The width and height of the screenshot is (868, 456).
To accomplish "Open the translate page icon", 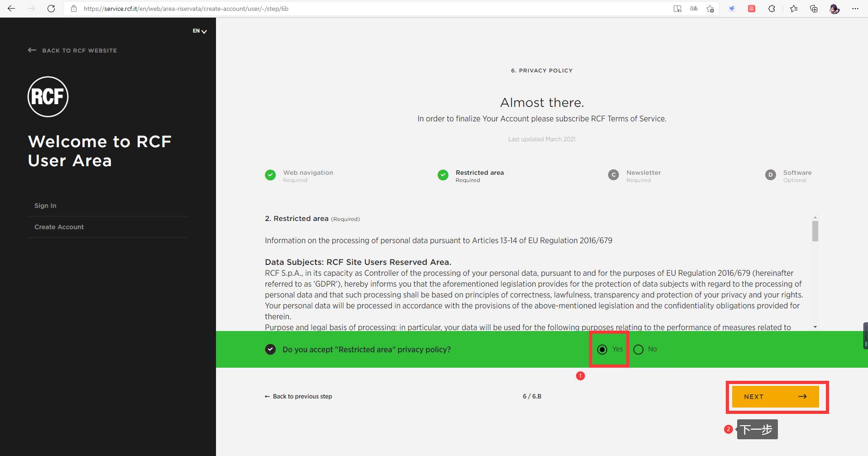I will [x=694, y=9].
